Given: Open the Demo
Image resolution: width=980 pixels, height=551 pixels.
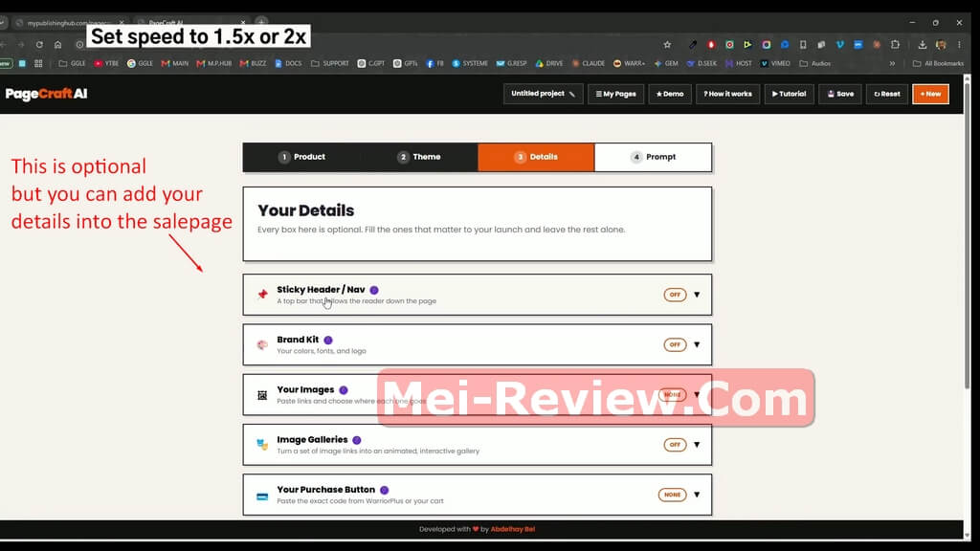Looking at the screenshot, I should tap(670, 94).
